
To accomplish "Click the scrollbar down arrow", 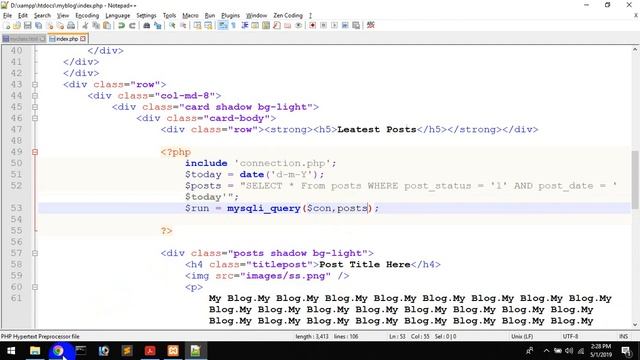I will (x=635, y=325).
